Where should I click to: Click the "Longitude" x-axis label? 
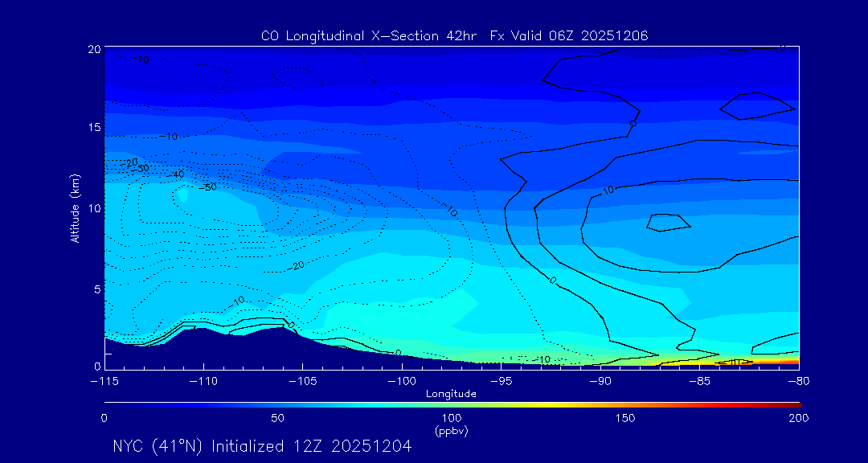click(451, 394)
